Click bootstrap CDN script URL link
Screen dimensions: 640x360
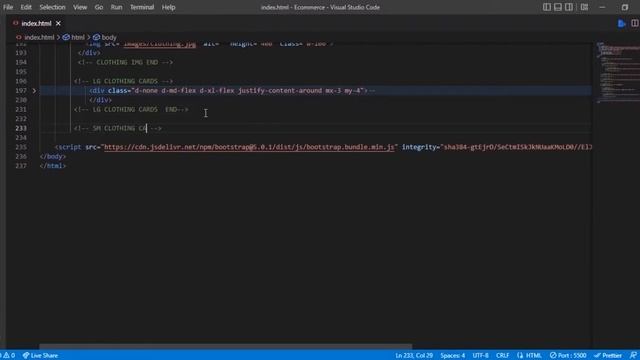pos(249,147)
